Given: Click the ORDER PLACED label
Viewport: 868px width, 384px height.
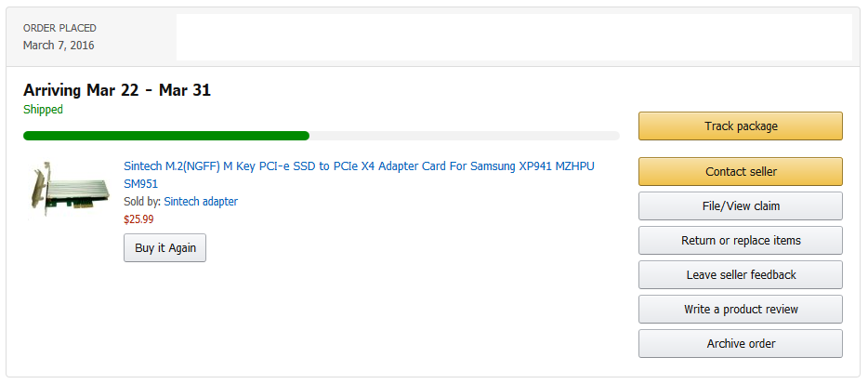Looking at the screenshot, I should click(59, 28).
